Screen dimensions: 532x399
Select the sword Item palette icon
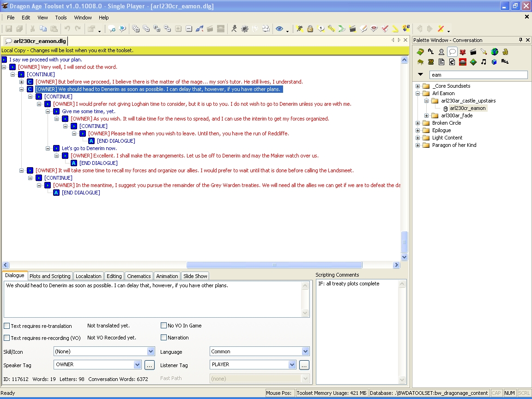[x=484, y=52]
